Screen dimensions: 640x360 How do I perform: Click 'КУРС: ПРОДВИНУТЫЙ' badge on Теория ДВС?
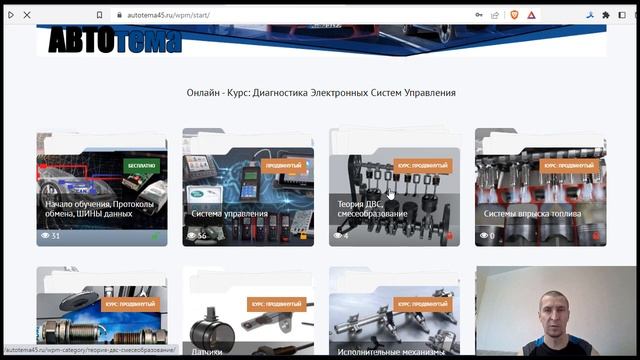click(423, 166)
